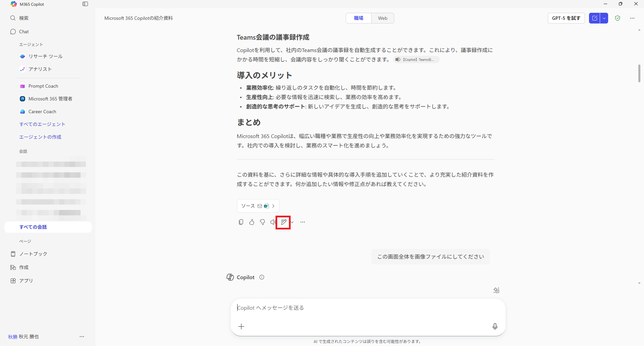Open the 秋元 勝也 account profile
The image size is (644, 346).
pyautogui.click(x=23, y=337)
